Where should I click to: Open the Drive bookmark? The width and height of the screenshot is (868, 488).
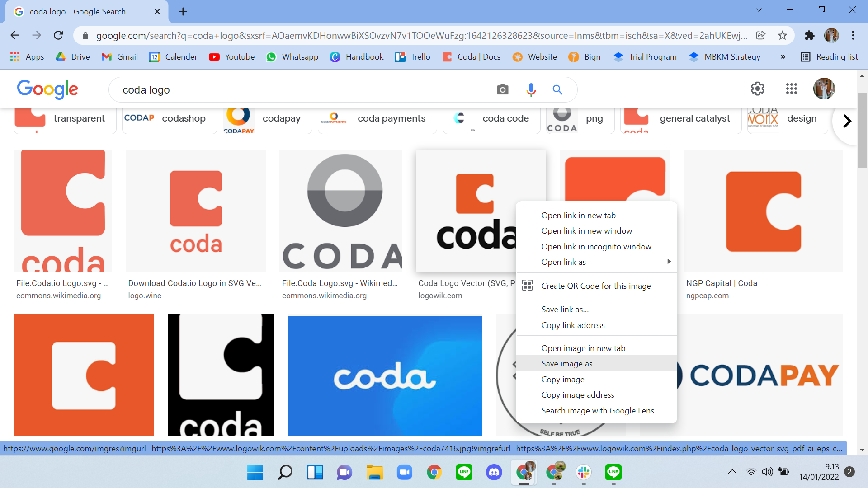(73, 56)
